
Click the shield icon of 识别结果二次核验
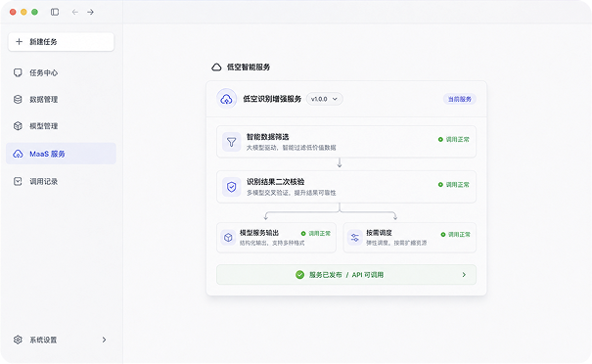[x=232, y=187]
